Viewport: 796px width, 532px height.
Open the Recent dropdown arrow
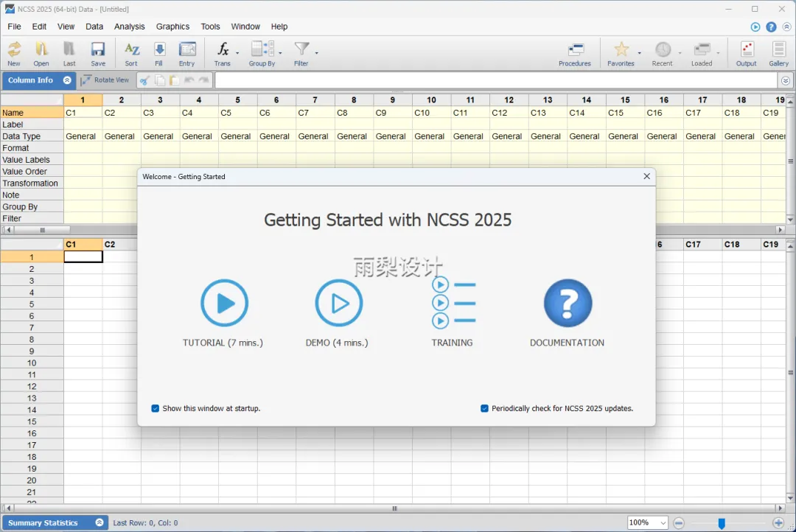click(x=680, y=53)
